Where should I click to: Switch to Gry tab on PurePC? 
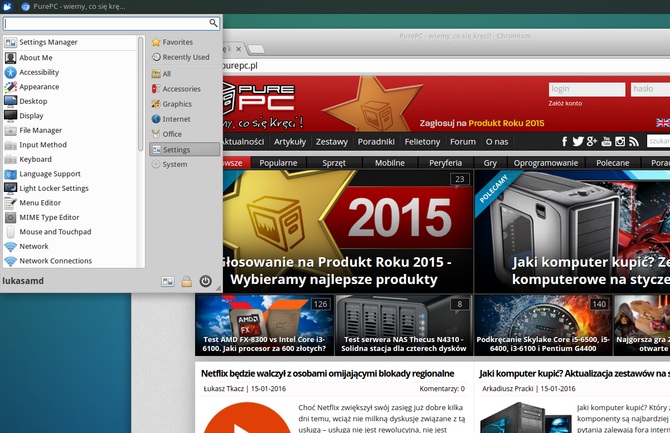[490, 163]
